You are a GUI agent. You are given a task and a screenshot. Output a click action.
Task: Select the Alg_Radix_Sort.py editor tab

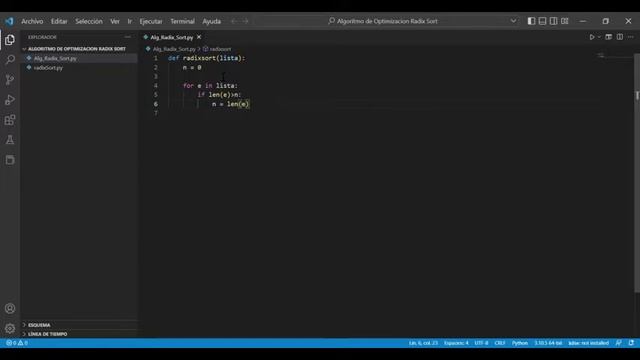(171, 37)
